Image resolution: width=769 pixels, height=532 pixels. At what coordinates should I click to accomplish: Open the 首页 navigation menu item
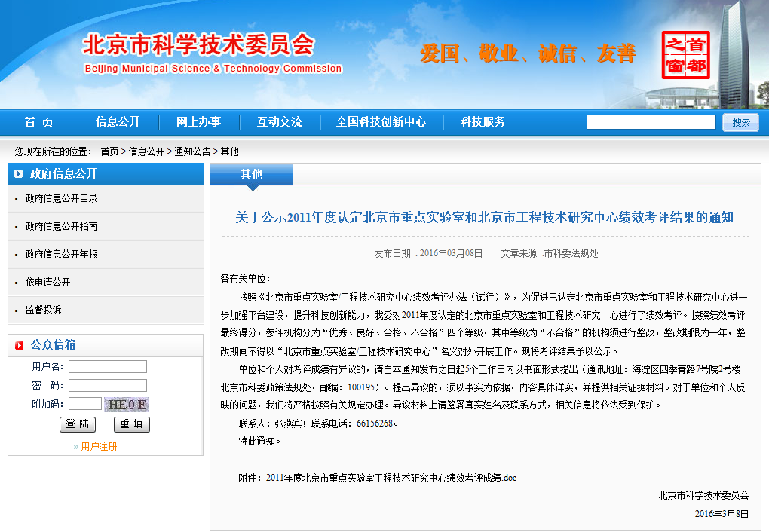(x=39, y=122)
